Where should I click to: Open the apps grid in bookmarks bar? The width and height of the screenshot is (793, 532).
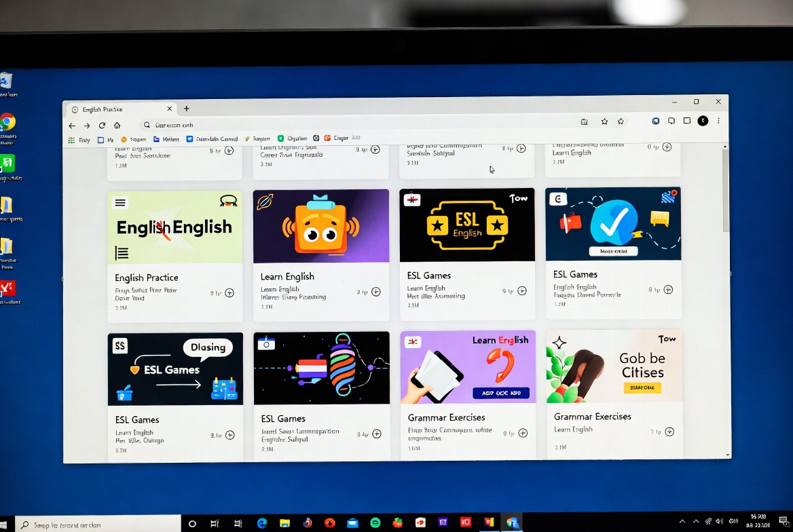coord(71,139)
